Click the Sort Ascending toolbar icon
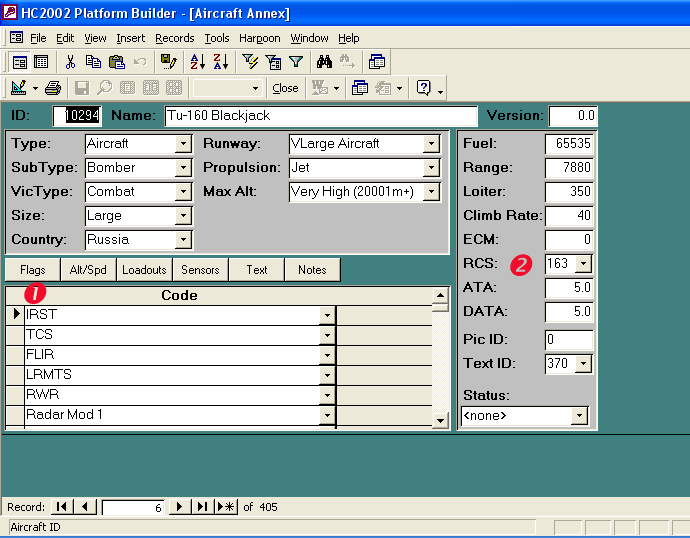 pos(198,62)
